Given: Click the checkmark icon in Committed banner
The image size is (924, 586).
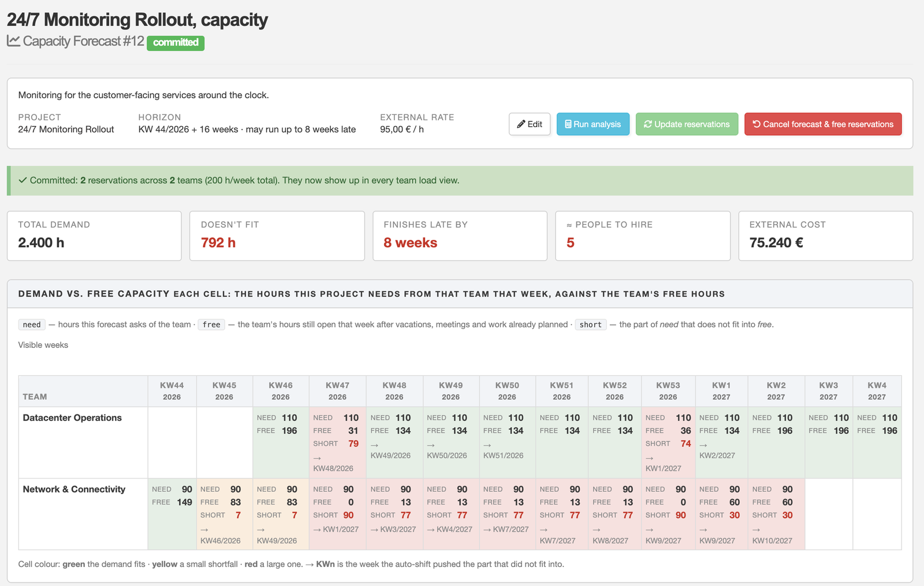Looking at the screenshot, I should (23, 180).
